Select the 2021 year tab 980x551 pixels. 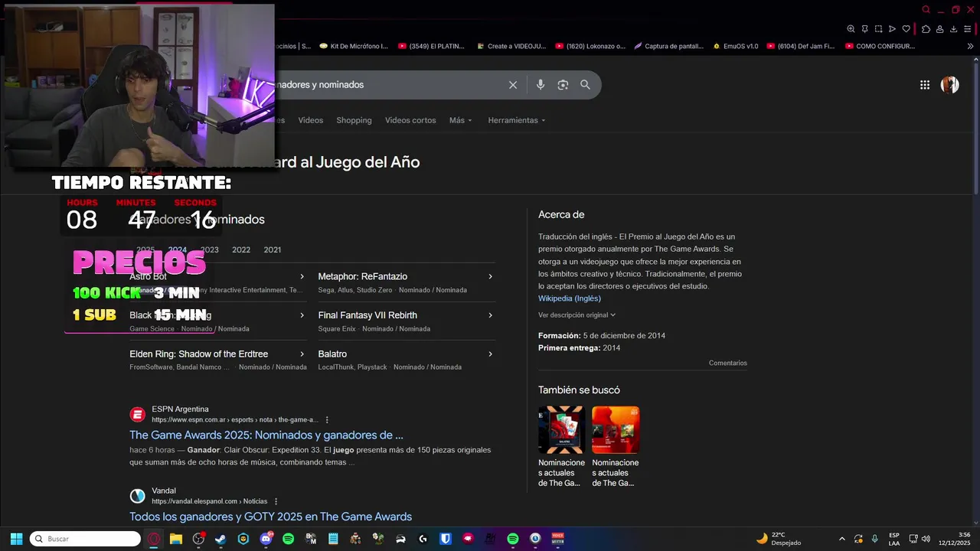tap(272, 249)
